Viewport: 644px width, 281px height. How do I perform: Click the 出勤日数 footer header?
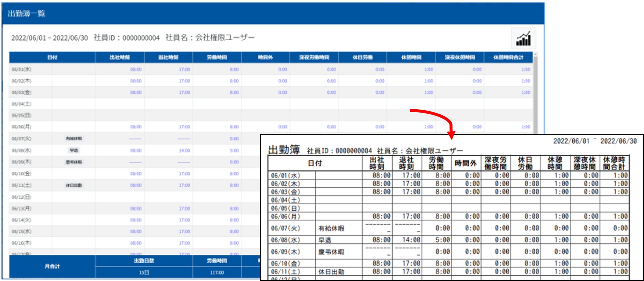point(144,261)
